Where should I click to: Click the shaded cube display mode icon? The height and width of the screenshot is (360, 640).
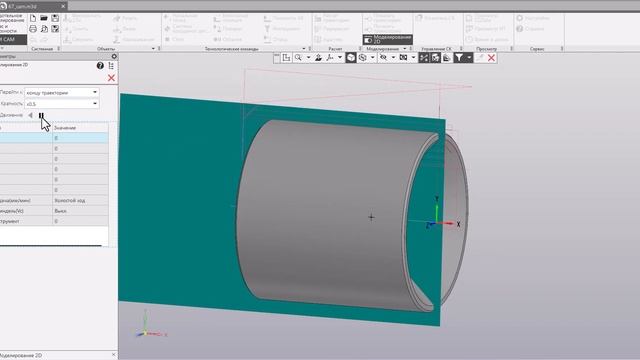tap(351, 58)
